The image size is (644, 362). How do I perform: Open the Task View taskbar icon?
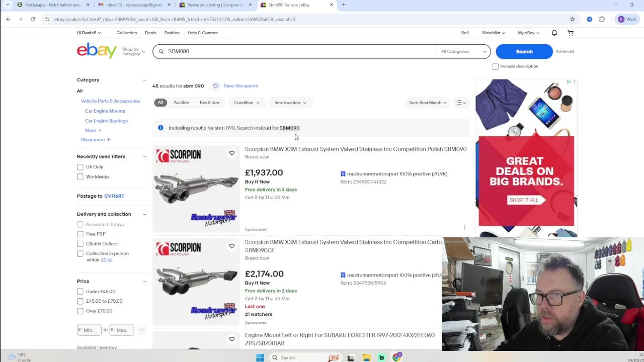351,357
